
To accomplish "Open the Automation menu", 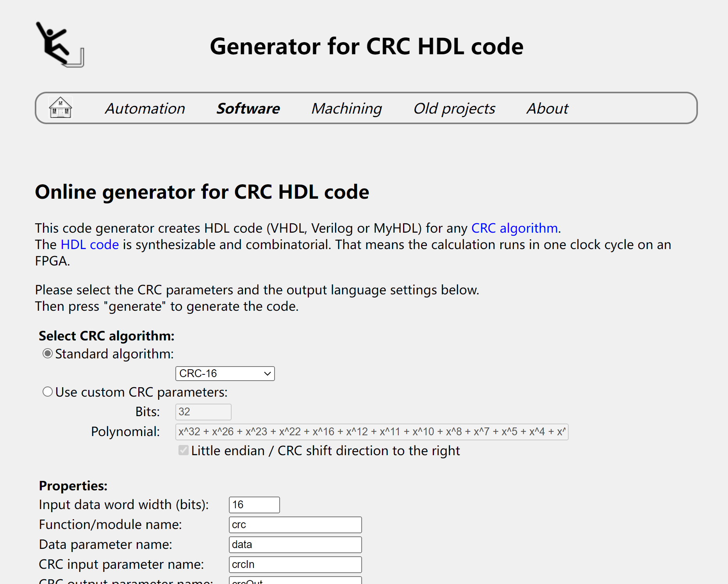I will pyautogui.click(x=145, y=109).
